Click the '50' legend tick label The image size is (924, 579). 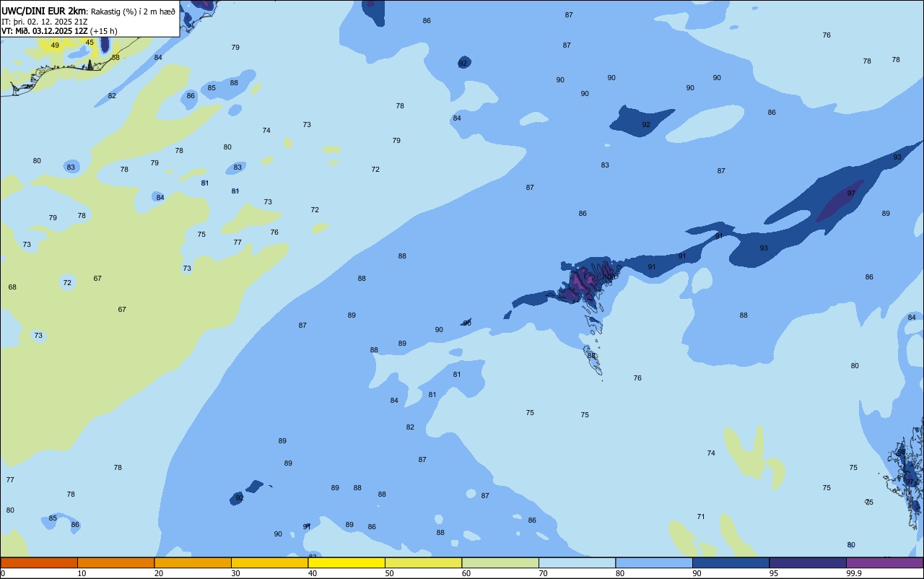pyautogui.click(x=390, y=573)
